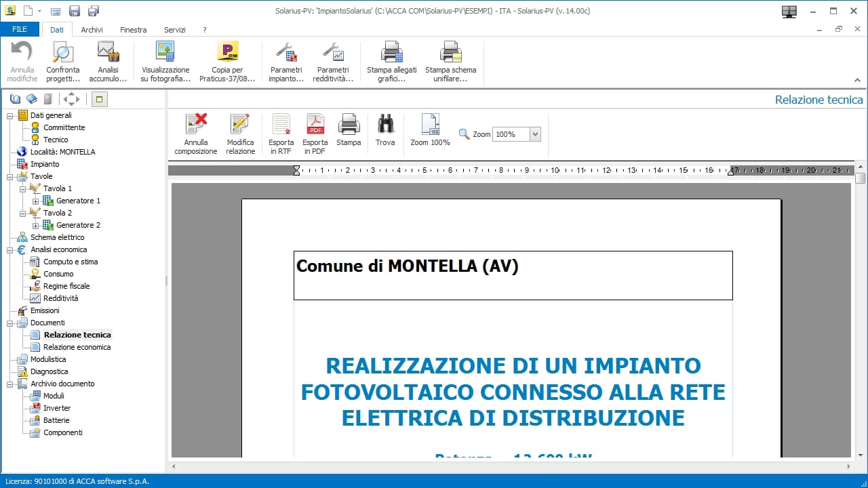
Task: Switch to the Servizi ribbon tab
Action: coord(175,30)
